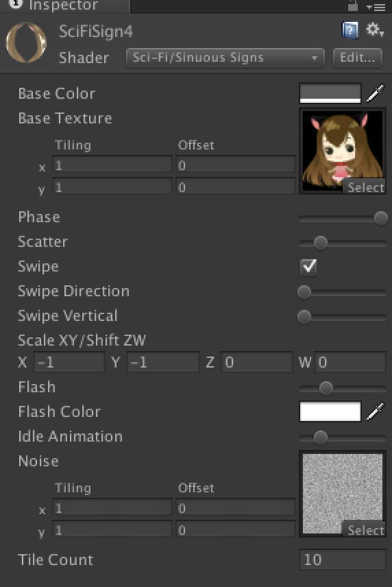Toggle the Inspector lock icon
The height and width of the screenshot is (587, 392).
(x=353, y=5)
